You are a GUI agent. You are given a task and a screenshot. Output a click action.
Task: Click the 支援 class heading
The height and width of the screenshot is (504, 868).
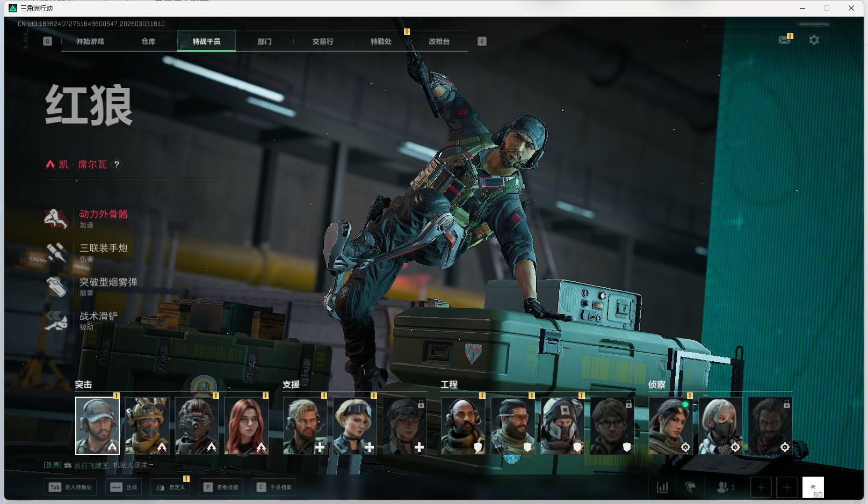pos(291,385)
